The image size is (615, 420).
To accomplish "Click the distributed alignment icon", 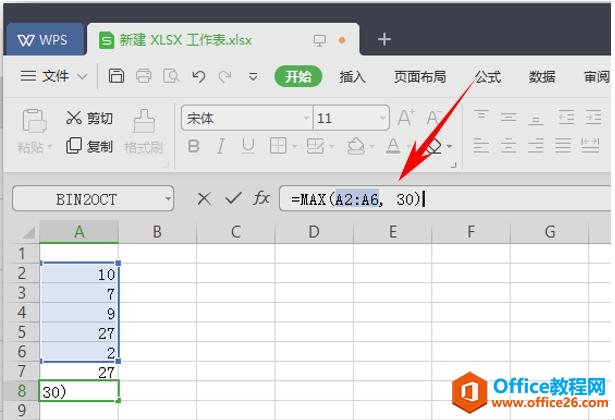I will point(590,145).
